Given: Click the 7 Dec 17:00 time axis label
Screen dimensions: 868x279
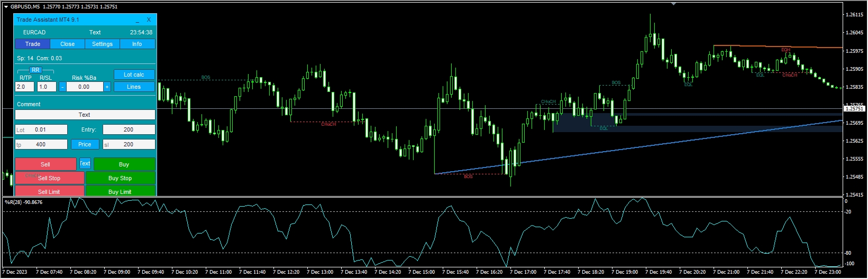Looking at the screenshot, I should (x=523, y=272).
